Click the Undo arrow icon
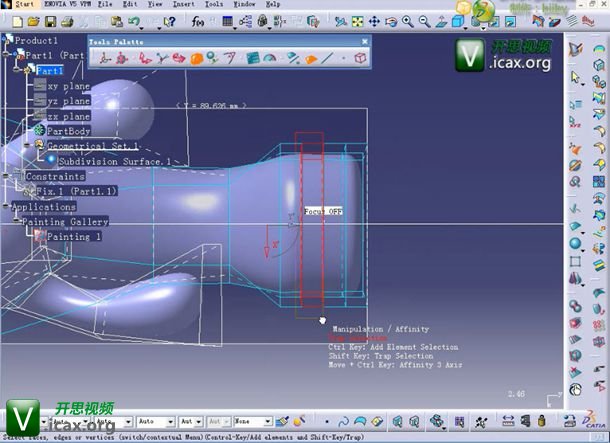 (133, 21)
